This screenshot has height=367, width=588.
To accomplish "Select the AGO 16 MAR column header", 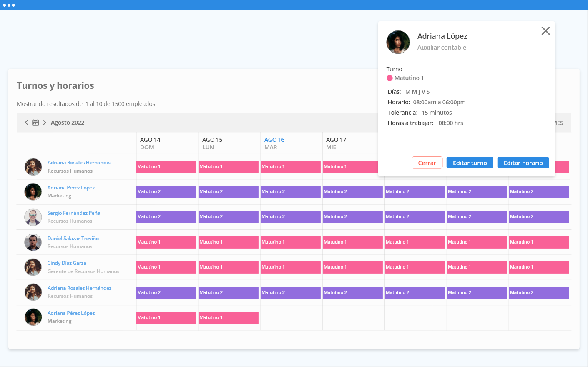I will point(274,143).
